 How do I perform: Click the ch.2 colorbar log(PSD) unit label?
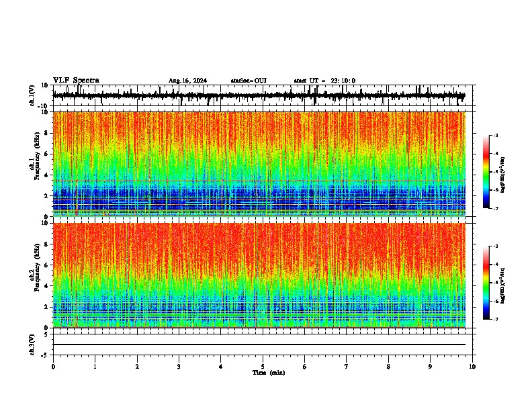[x=502, y=285]
